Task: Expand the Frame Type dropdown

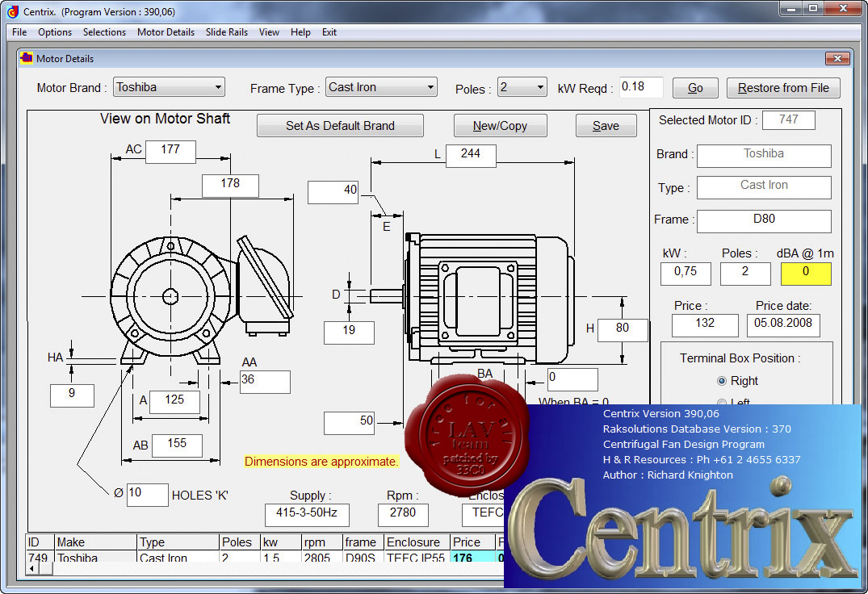Action: click(x=430, y=87)
